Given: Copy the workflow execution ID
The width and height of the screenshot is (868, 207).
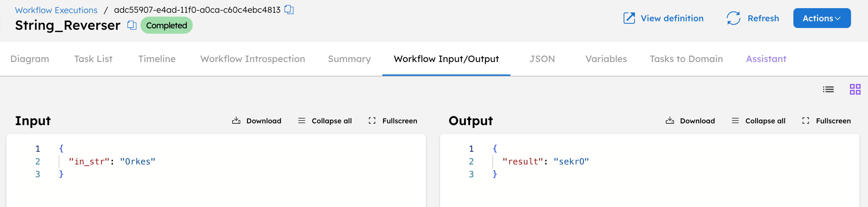Looking at the screenshot, I should pyautogui.click(x=289, y=10).
